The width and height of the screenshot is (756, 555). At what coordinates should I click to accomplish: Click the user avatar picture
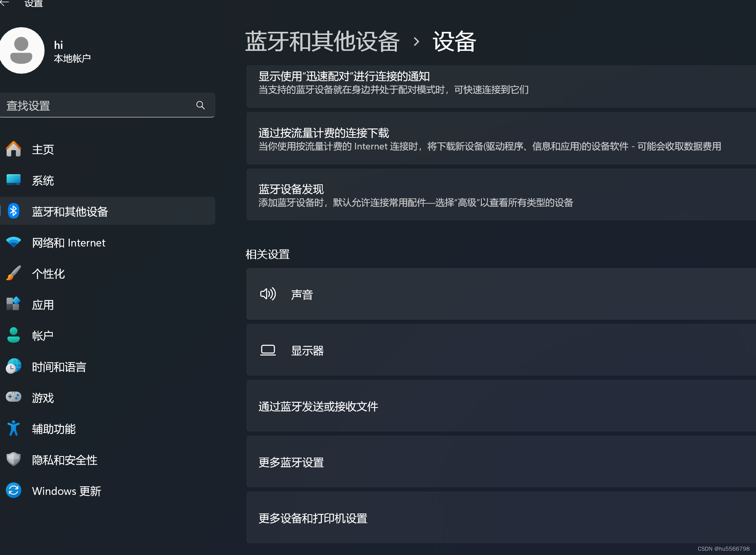pos(21,50)
